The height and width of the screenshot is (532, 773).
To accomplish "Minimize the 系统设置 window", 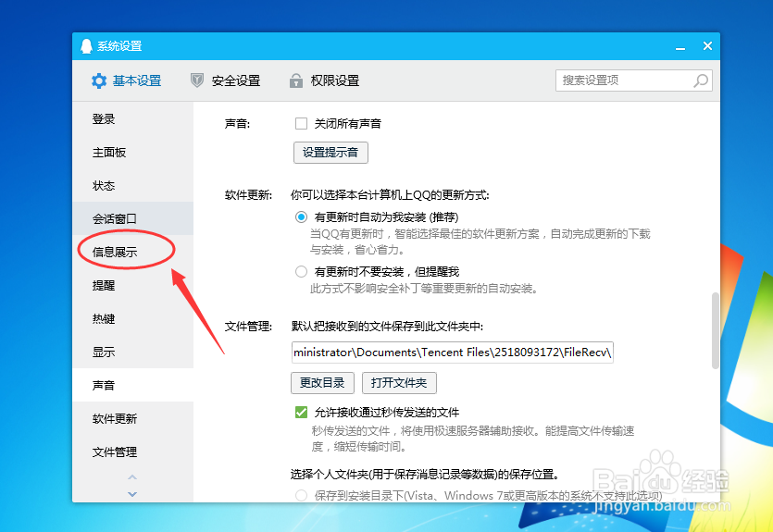I will 680,47.
